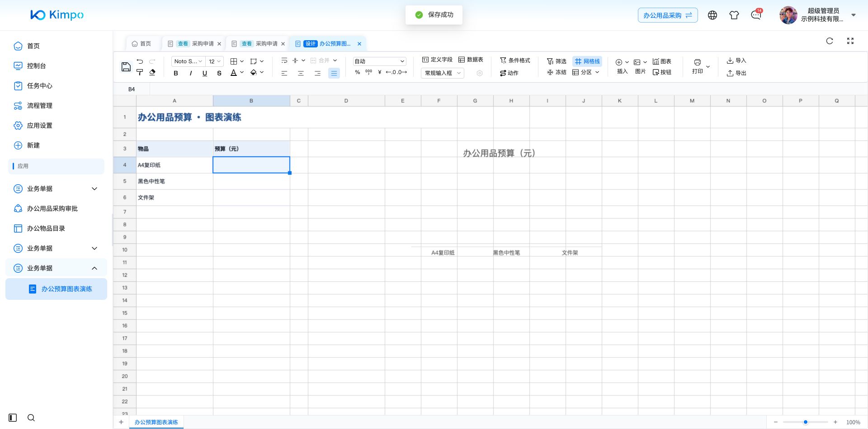Align text center
Screen dimensions: 868x429
click(x=301, y=73)
